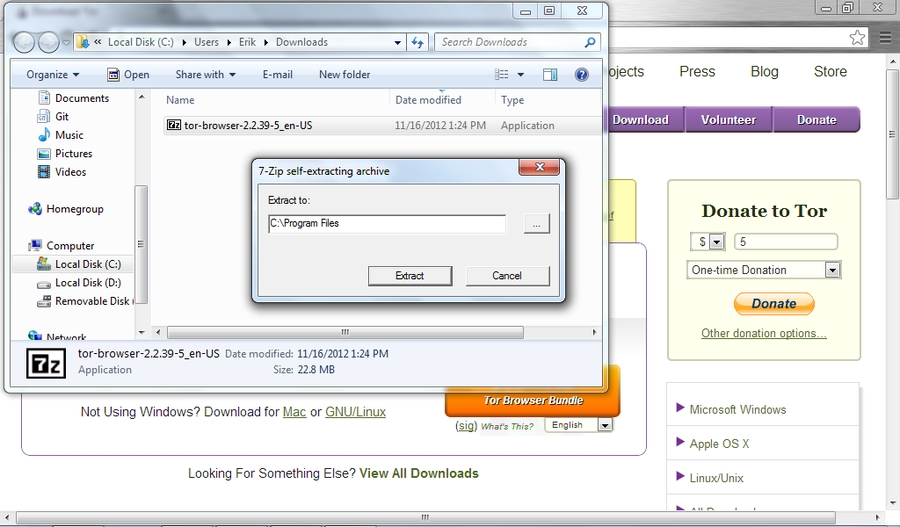
Task: Click the Explorer back navigation arrow
Action: pyautogui.click(x=24, y=42)
